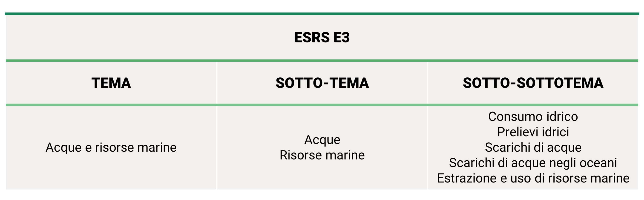Click the green line below ESRS E3 title
The width and height of the screenshot is (644, 200).
click(322, 61)
